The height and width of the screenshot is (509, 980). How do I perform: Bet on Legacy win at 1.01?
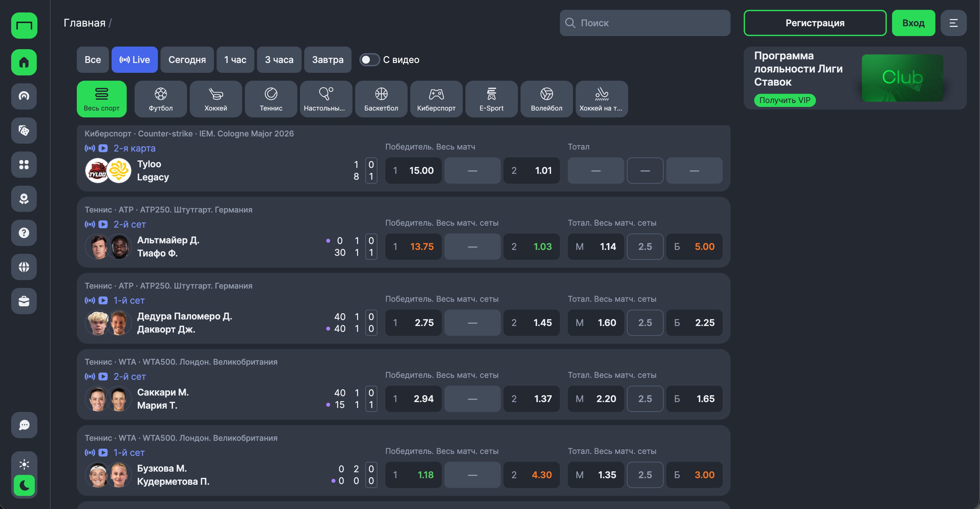pyautogui.click(x=531, y=171)
